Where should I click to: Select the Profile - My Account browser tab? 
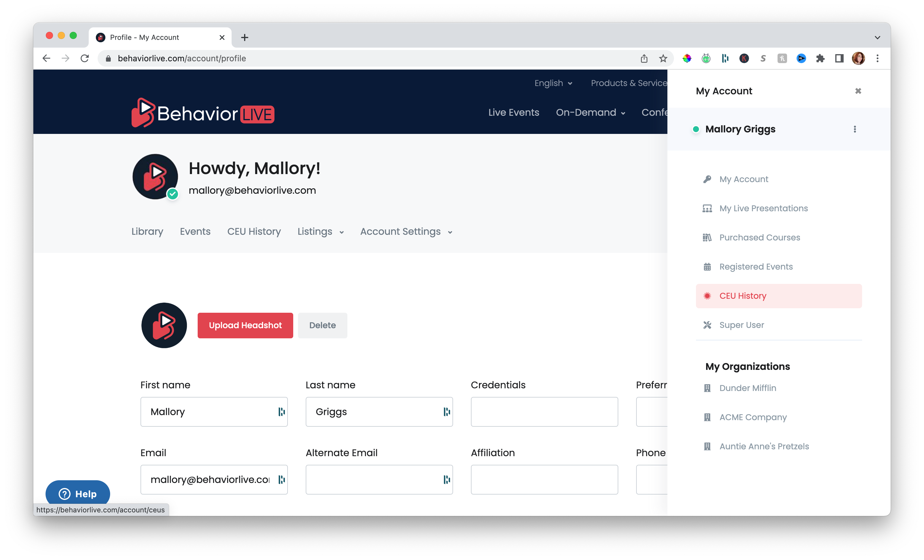pos(160,37)
